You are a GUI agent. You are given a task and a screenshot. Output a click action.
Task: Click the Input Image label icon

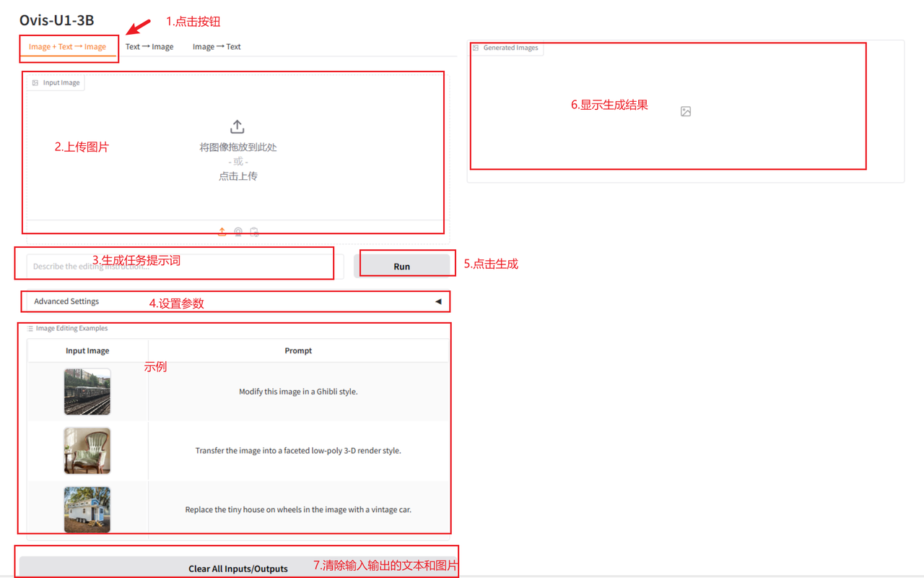pyautogui.click(x=35, y=83)
